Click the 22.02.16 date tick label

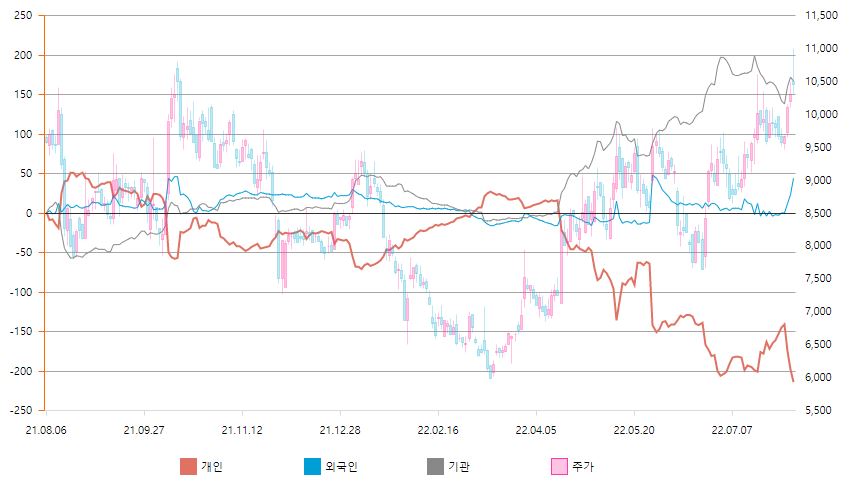pos(437,428)
